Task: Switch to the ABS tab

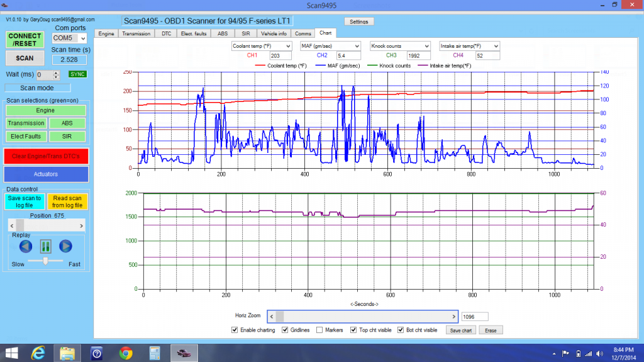Action: pos(223,34)
